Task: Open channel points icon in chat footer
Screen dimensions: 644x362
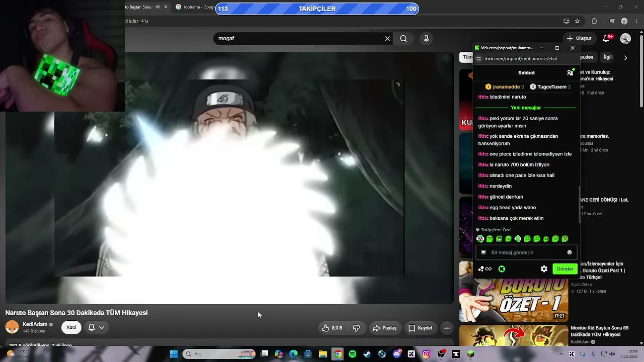Action: (485, 269)
